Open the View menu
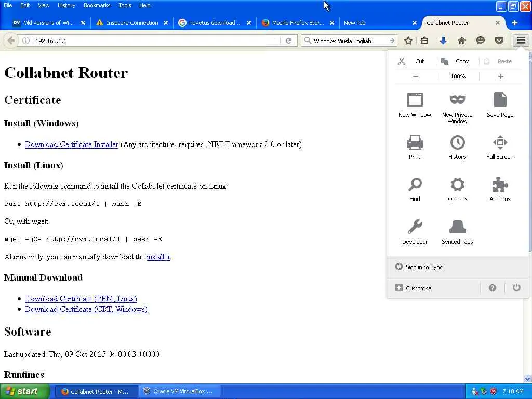 pyautogui.click(x=44, y=5)
